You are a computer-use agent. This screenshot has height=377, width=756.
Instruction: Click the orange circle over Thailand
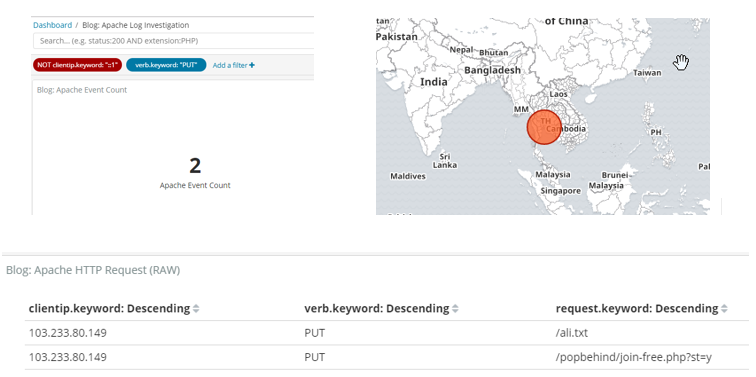544,128
